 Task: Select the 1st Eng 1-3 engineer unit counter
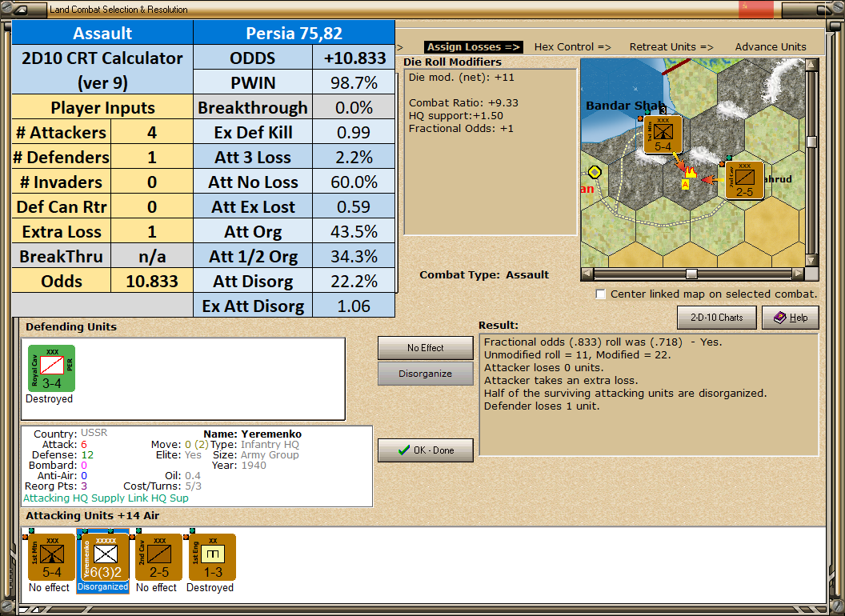[x=212, y=557]
